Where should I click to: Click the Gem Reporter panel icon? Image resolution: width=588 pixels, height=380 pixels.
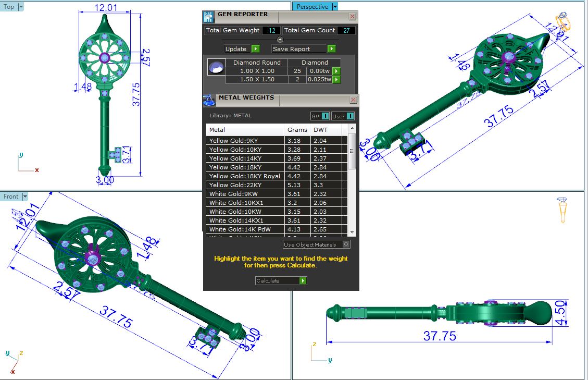point(208,17)
